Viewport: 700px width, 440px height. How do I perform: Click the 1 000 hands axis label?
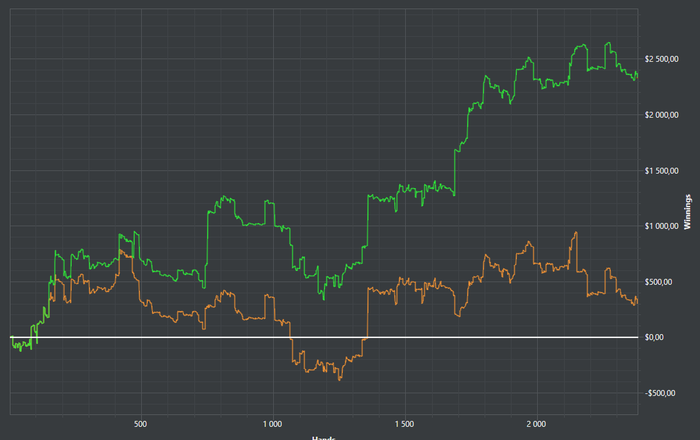click(272, 424)
